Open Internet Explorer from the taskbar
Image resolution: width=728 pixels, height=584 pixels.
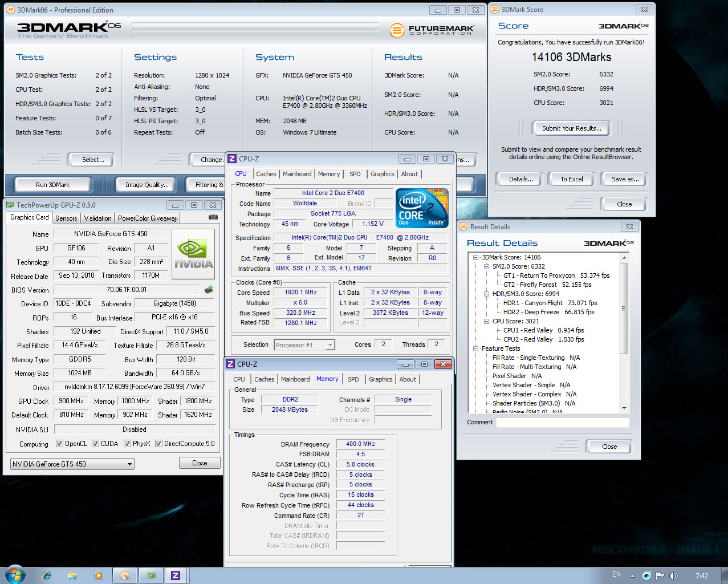(x=47, y=575)
